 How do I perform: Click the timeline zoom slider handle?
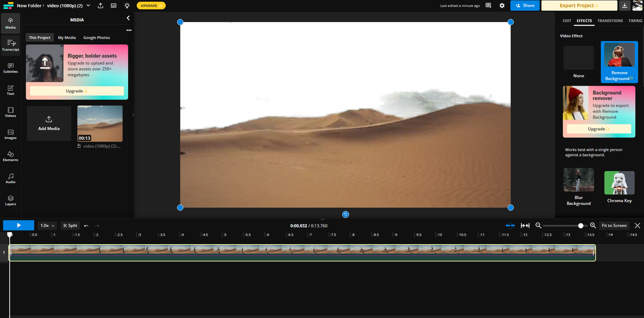point(581,225)
